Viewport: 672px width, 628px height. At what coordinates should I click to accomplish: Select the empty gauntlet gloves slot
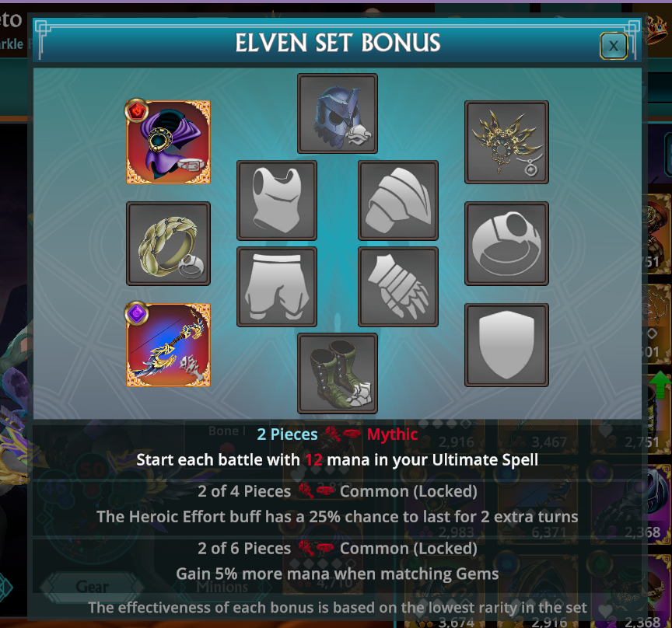pos(398,287)
